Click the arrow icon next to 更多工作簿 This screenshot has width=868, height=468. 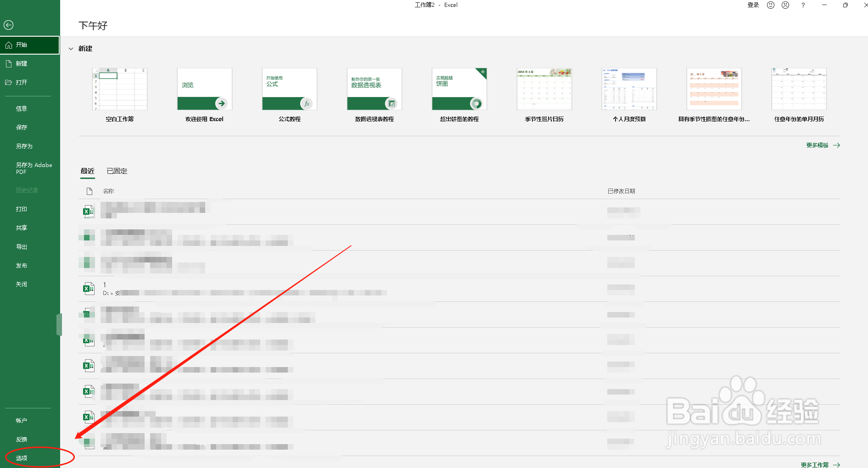click(x=837, y=465)
